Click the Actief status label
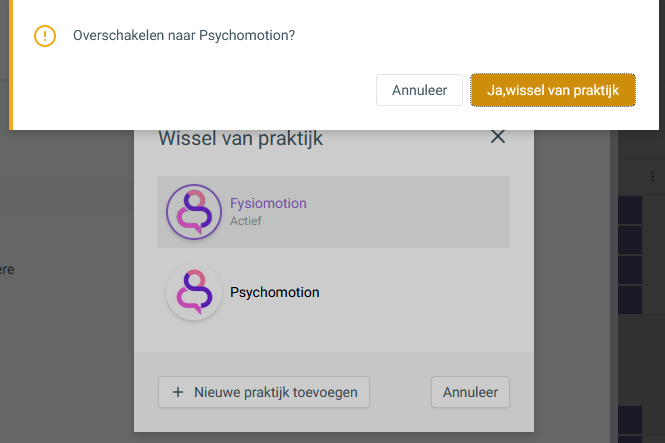Viewport: 665px width, 443px height. click(246, 221)
